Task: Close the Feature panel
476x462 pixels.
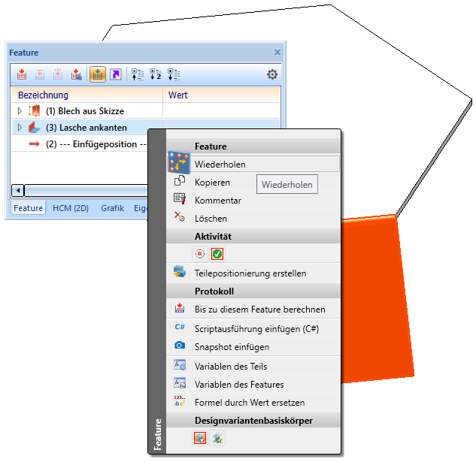Action: point(277,52)
